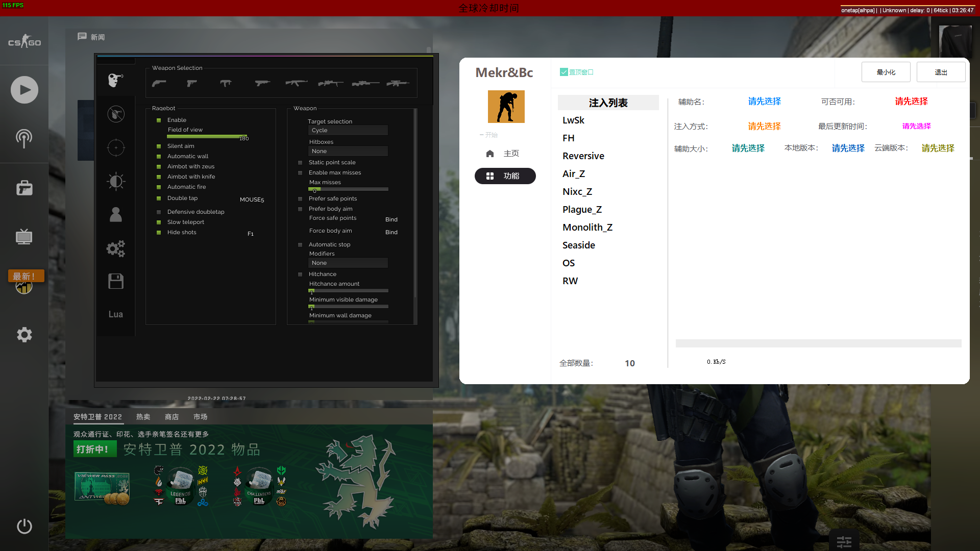This screenshot has width=980, height=551.
Task: Select Monolith_Z from the inject list
Action: (x=587, y=227)
